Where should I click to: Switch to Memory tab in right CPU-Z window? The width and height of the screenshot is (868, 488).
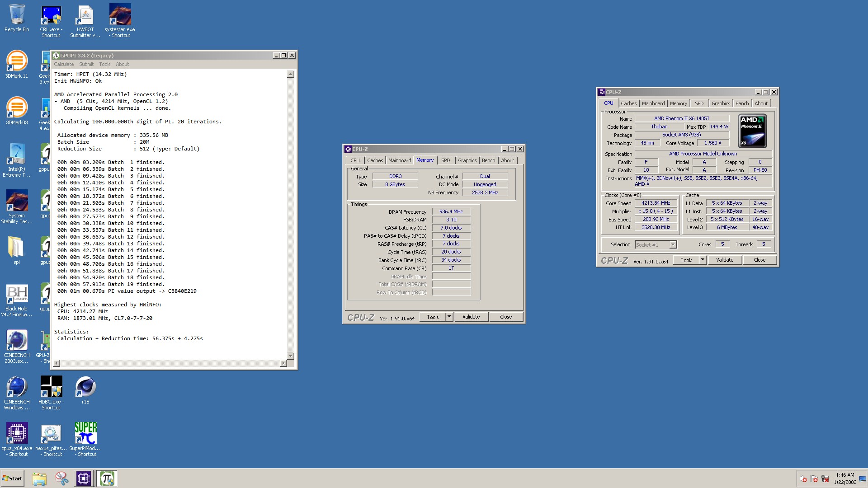coord(678,103)
